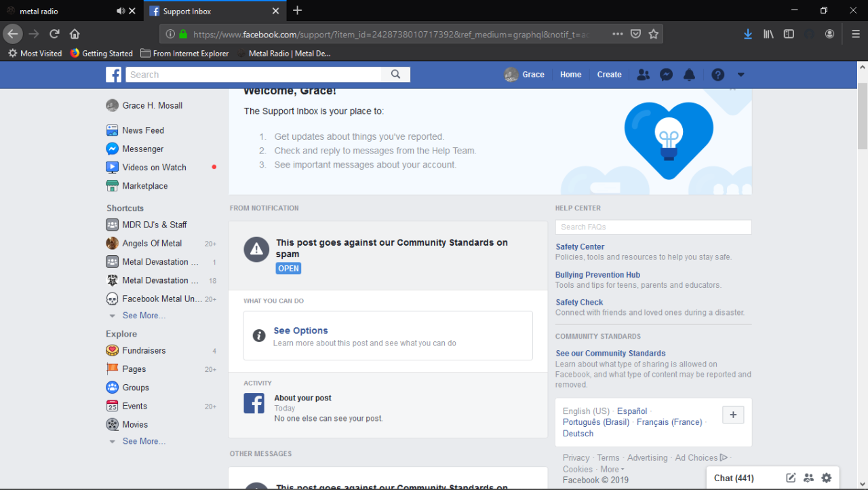Toggle the Firefox sidebar view
Viewport: 868px width, 490px height.
[789, 34]
